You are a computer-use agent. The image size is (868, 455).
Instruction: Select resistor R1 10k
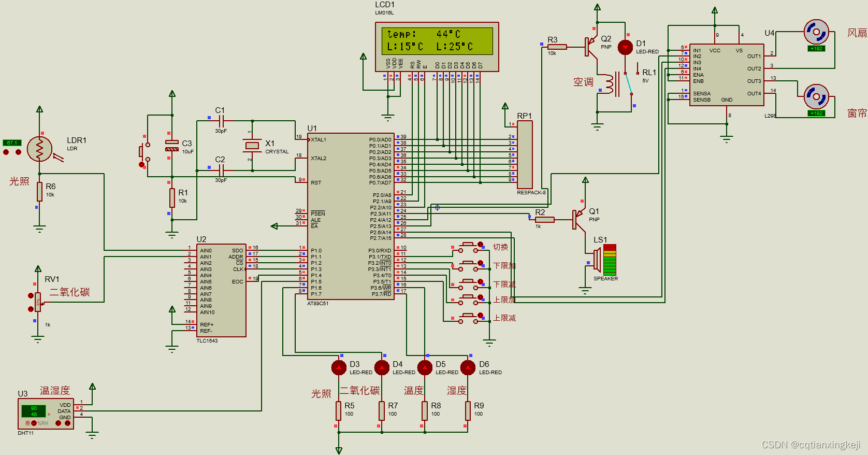click(x=172, y=198)
